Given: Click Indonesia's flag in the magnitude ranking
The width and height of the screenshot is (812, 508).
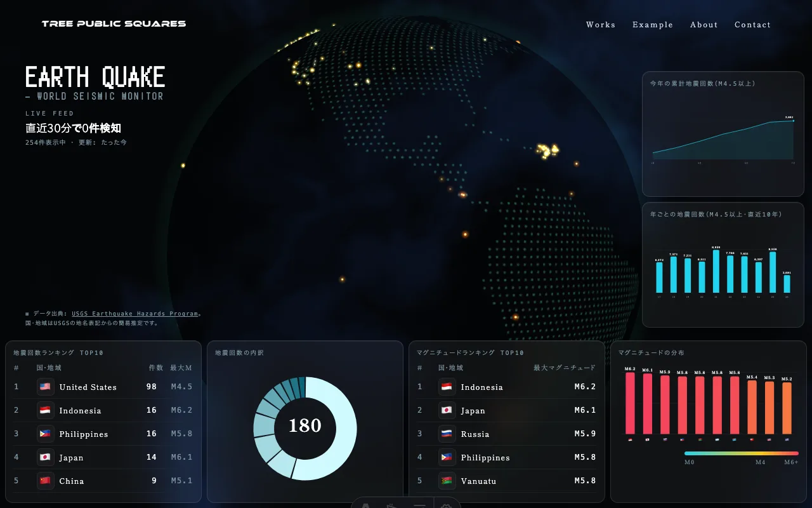Looking at the screenshot, I should (447, 387).
